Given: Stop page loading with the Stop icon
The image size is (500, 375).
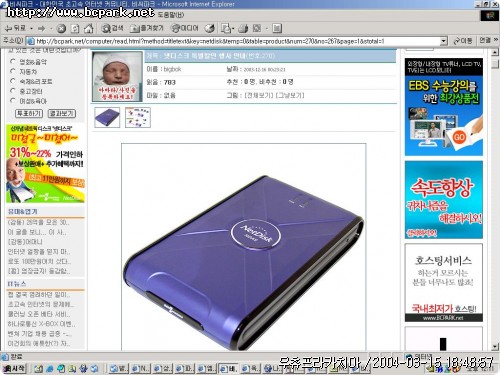Looking at the screenshot, I should (61, 29).
